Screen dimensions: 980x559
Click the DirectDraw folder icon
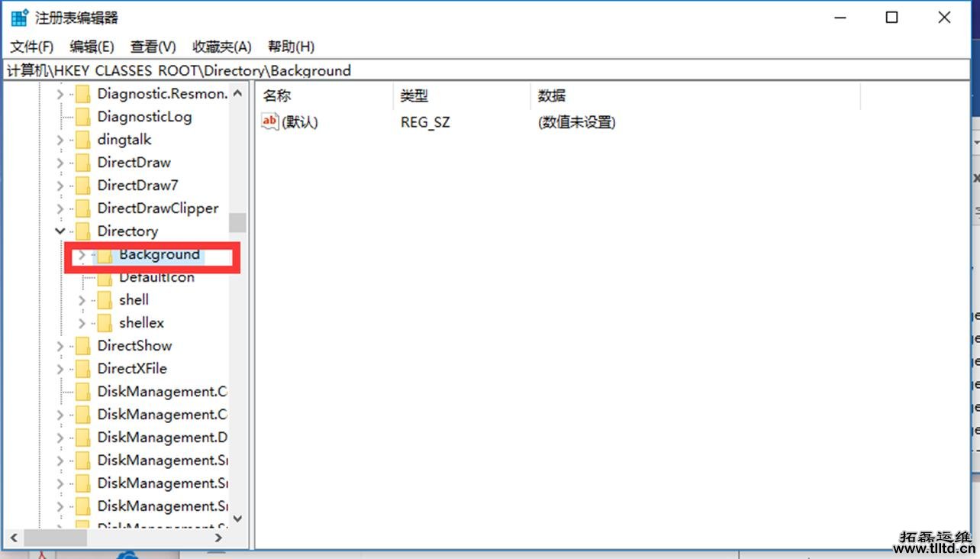pos(82,162)
